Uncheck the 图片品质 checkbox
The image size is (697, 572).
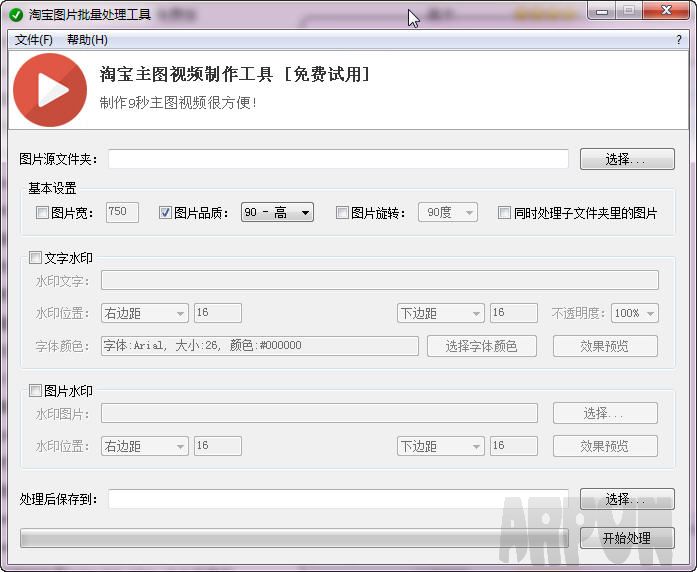pos(166,213)
